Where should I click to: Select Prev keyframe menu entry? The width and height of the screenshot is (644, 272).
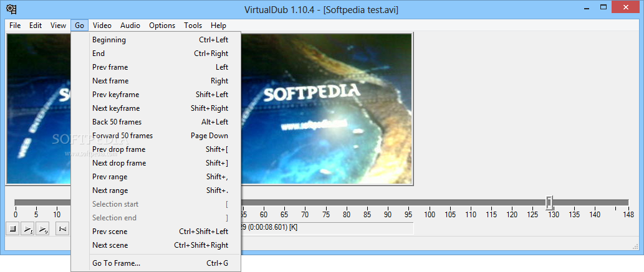156,95
